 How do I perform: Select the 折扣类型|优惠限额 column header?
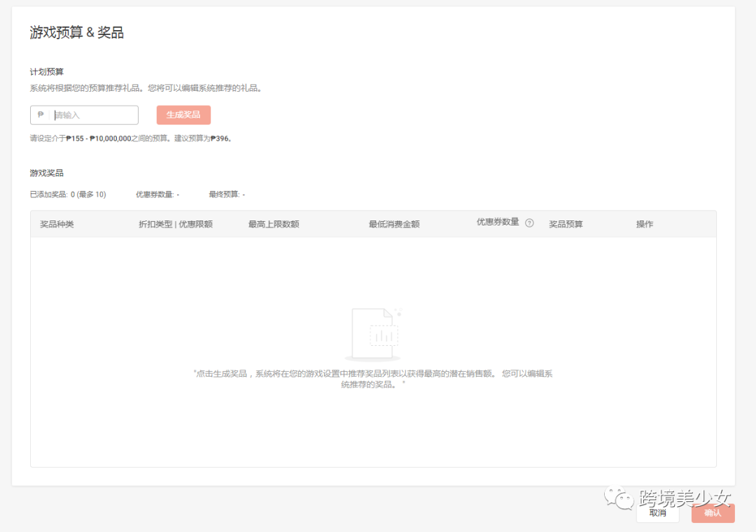(174, 223)
